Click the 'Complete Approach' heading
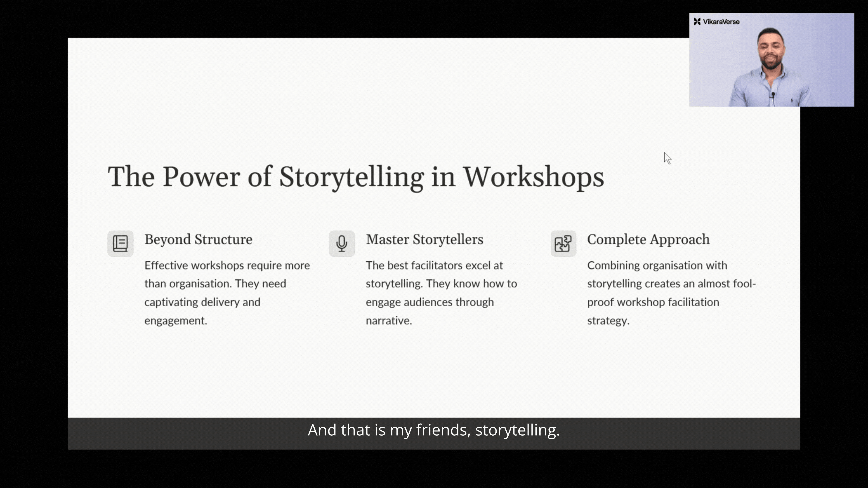This screenshot has height=488, width=868. tap(648, 239)
